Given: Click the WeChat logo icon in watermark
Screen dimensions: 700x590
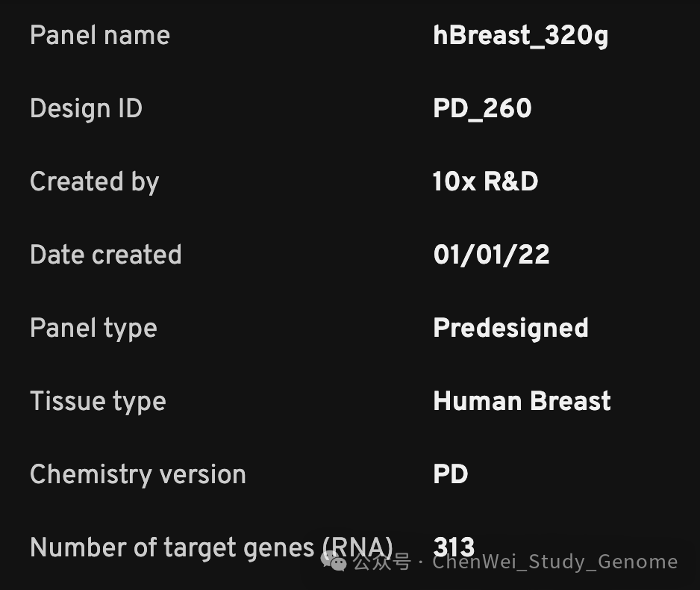Looking at the screenshot, I should [334, 561].
